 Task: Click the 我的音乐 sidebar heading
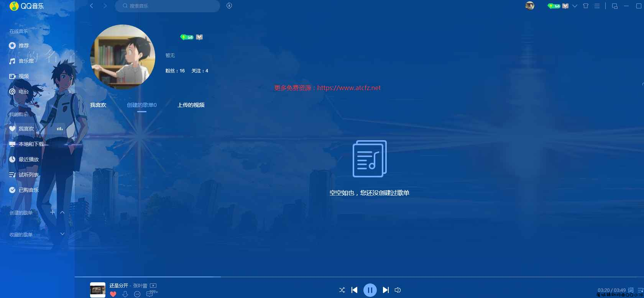[x=18, y=115]
